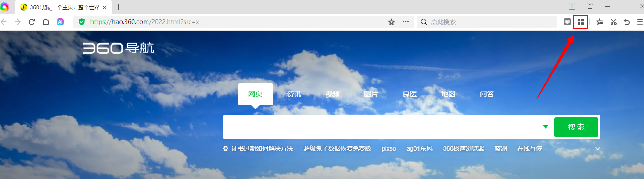This screenshot has height=179, width=644.
Task: Activate the screenshot scissors tool
Action: (613, 22)
